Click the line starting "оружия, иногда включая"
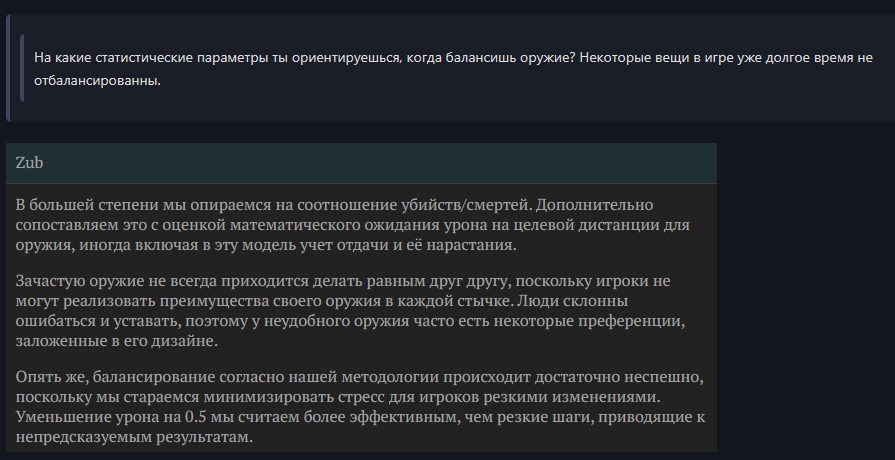The height and width of the screenshot is (460, 895). pyautogui.click(x=266, y=245)
